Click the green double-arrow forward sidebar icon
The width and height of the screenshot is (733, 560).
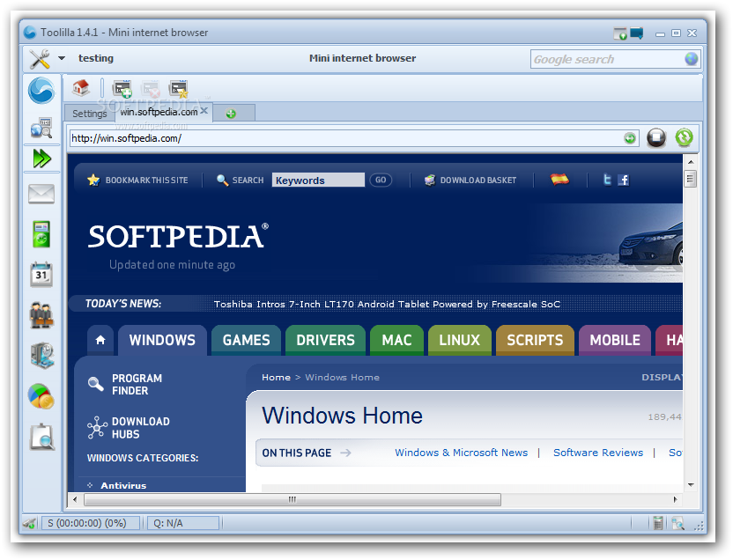tap(41, 158)
